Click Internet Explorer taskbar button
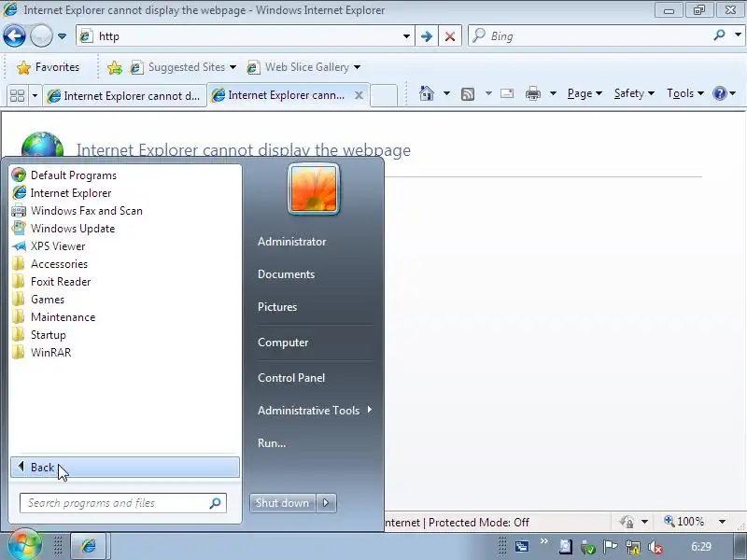The width and height of the screenshot is (747, 560). [x=89, y=546]
